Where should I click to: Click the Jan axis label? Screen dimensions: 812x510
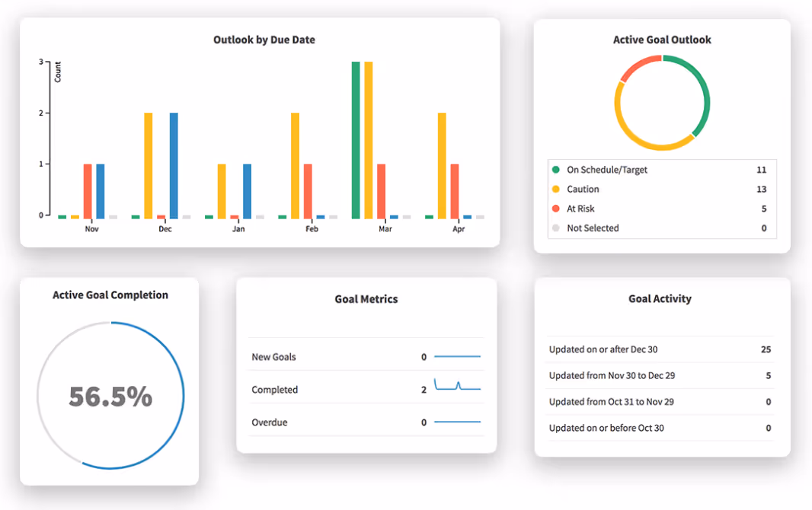pos(238,228)
